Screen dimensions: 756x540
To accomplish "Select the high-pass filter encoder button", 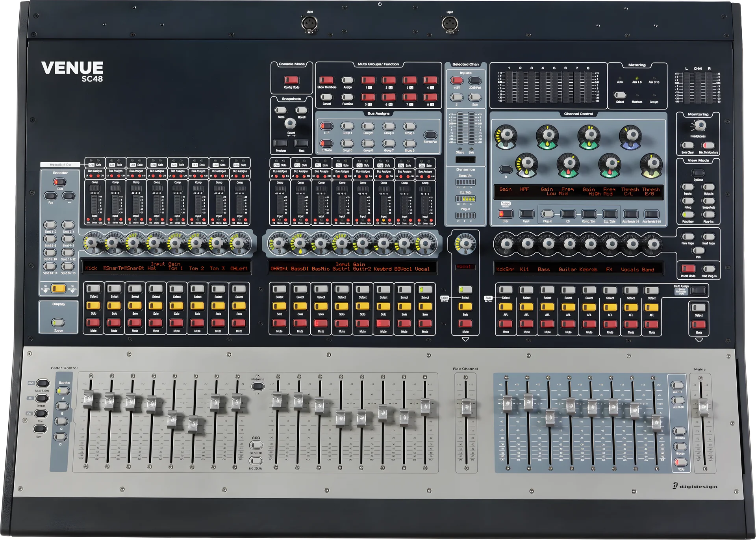I will [69, 196].
